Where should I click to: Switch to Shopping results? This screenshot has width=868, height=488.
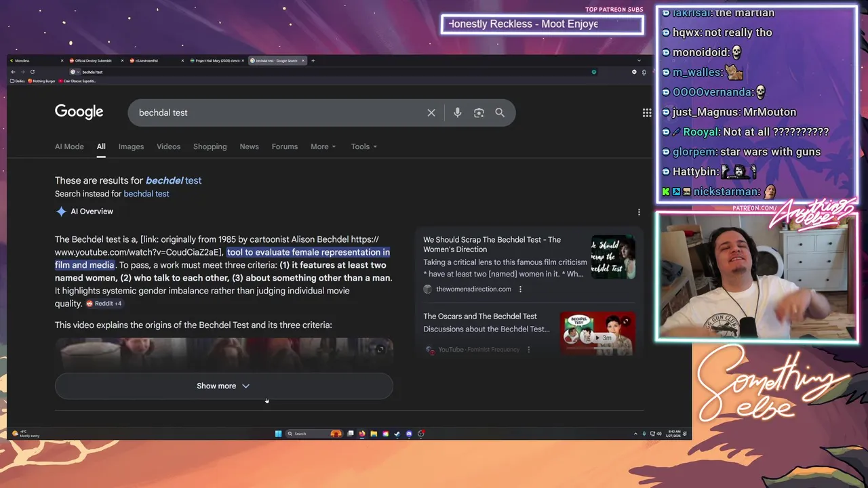(x=210, y=146)
